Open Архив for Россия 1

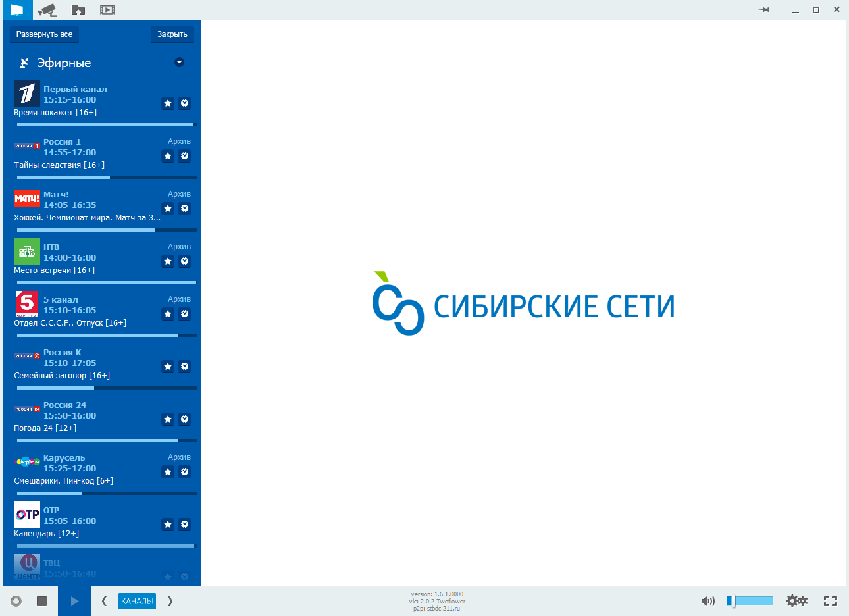point(179,141)
